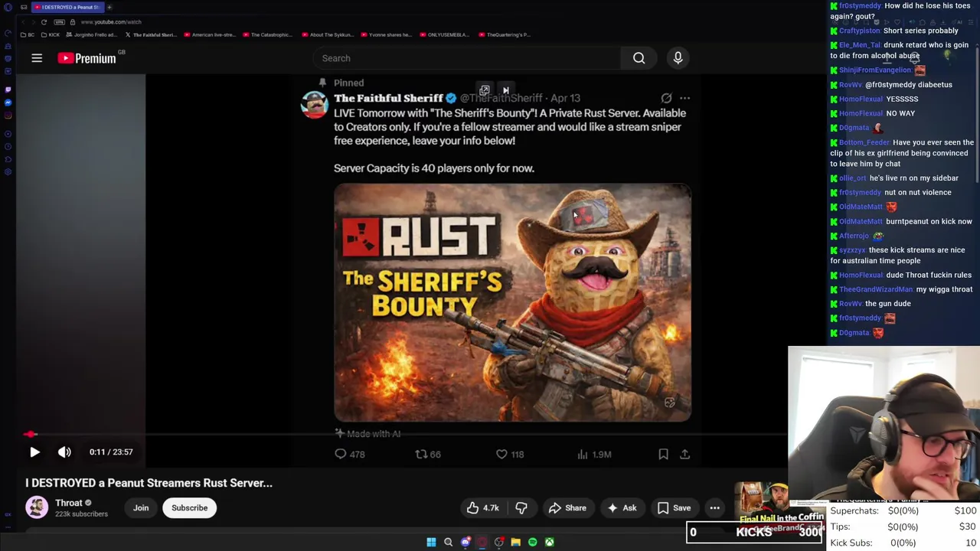
Task: Start voice search with microphone icon
Action: [x=678, y=58]
